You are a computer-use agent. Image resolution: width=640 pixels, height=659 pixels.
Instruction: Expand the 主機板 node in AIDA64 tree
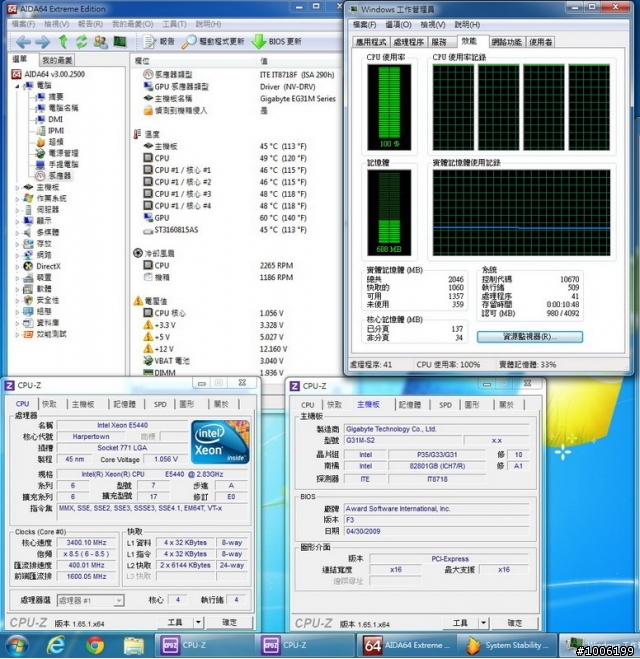[17, 187]
